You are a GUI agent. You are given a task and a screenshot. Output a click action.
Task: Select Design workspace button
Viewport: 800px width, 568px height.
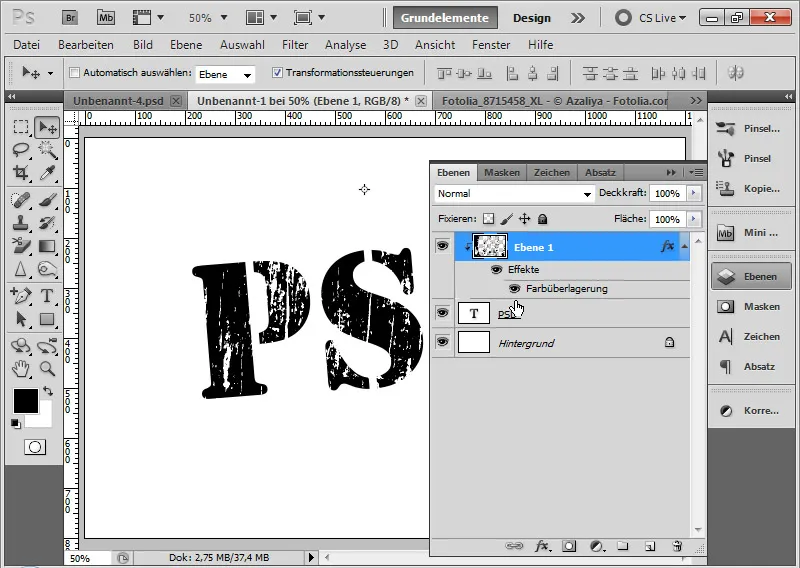click(x=532, y=18)
